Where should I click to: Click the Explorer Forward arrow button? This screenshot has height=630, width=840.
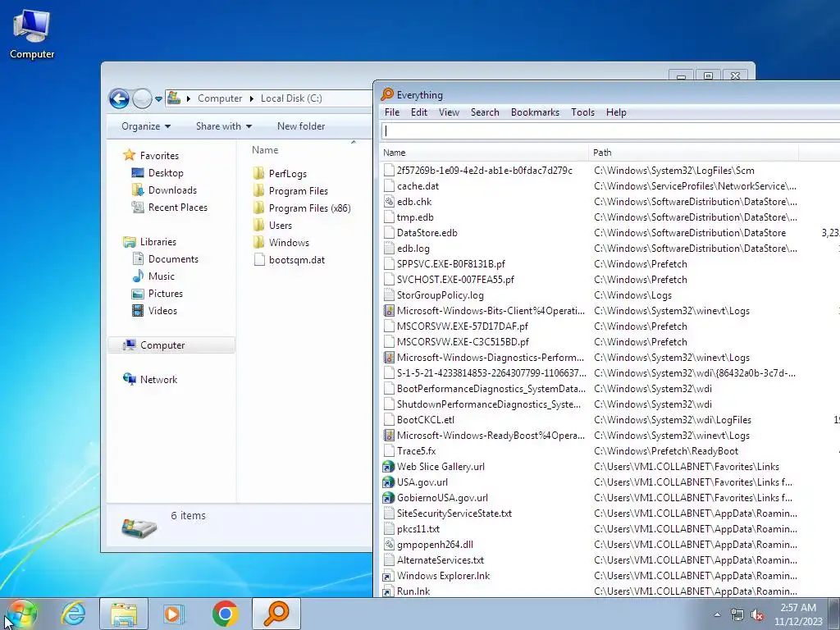pyautogui.click(x=142, y=98)
